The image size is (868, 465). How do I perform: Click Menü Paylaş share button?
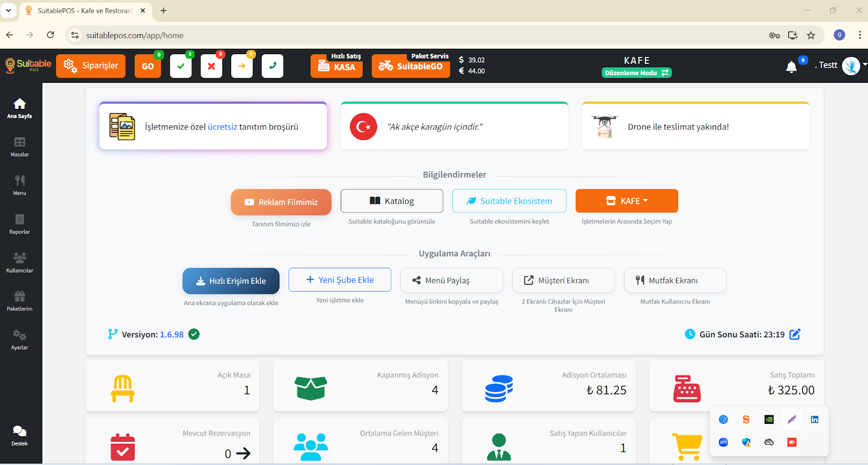(452, 280)
